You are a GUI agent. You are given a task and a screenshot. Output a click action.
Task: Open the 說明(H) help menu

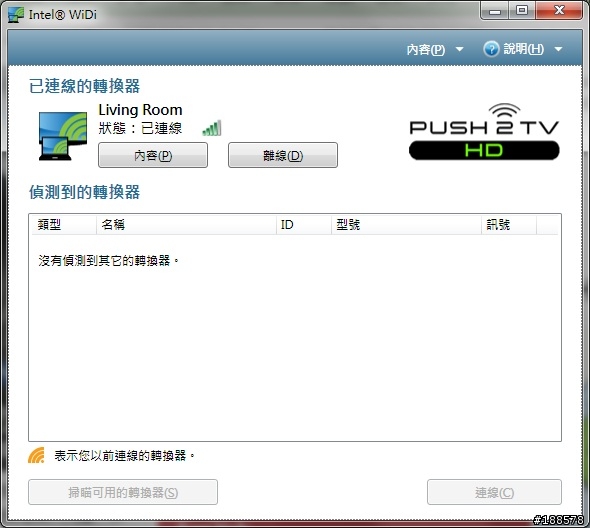(x=523, y=49)
